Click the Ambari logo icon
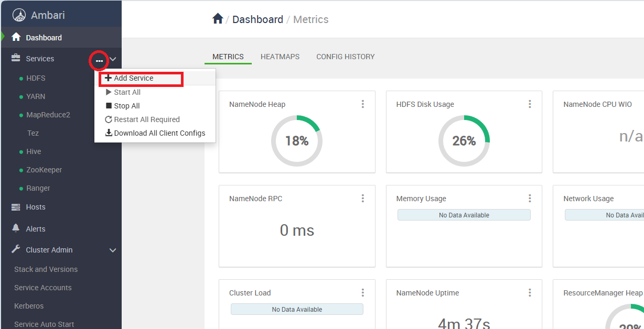The width and height of the screenshot is (644, 329). [x=19, y=15]
